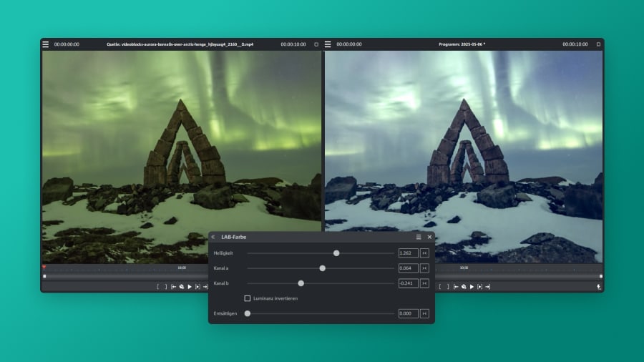
Task: Collapse the LAB-Farbe panel with the back chevron
Action: tap(213, 237)
